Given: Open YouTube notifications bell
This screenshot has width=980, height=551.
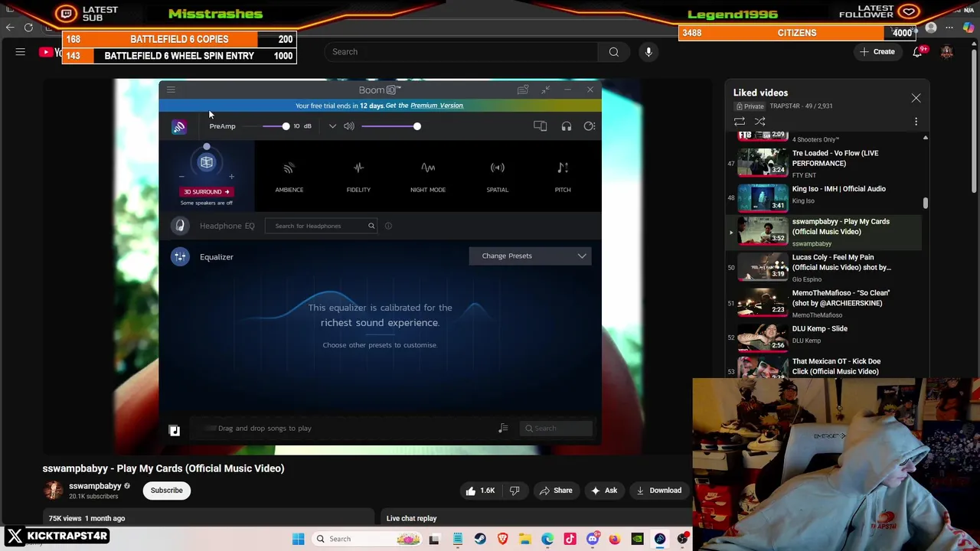Looking at the screenshot, I should pos(917,52).
